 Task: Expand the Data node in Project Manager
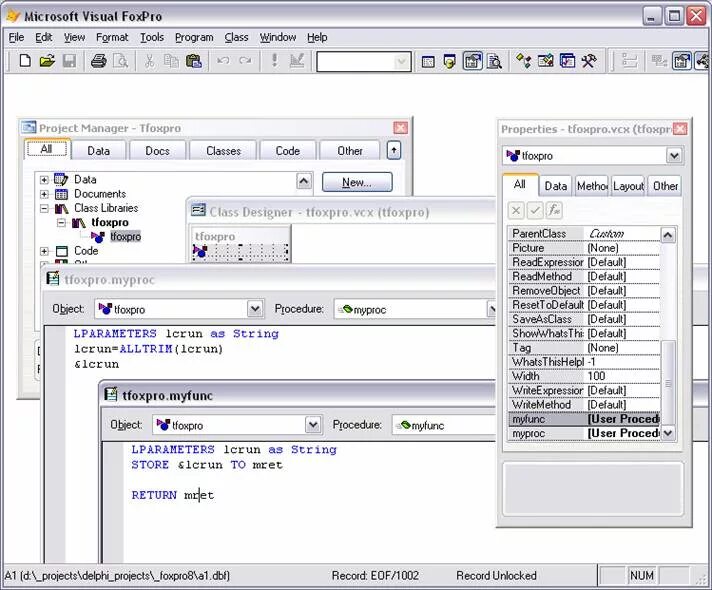pos(44,180)
